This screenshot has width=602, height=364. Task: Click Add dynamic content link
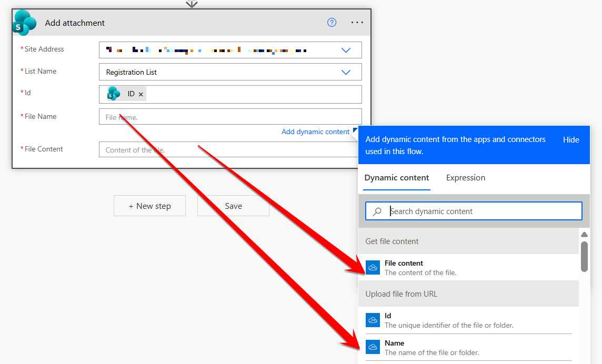(315, 132)
